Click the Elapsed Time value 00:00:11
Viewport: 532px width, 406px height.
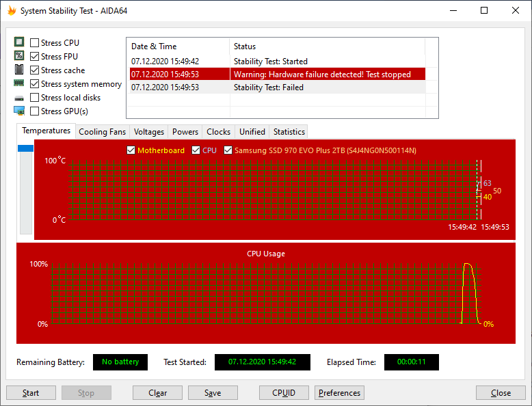tap(411, 362)
